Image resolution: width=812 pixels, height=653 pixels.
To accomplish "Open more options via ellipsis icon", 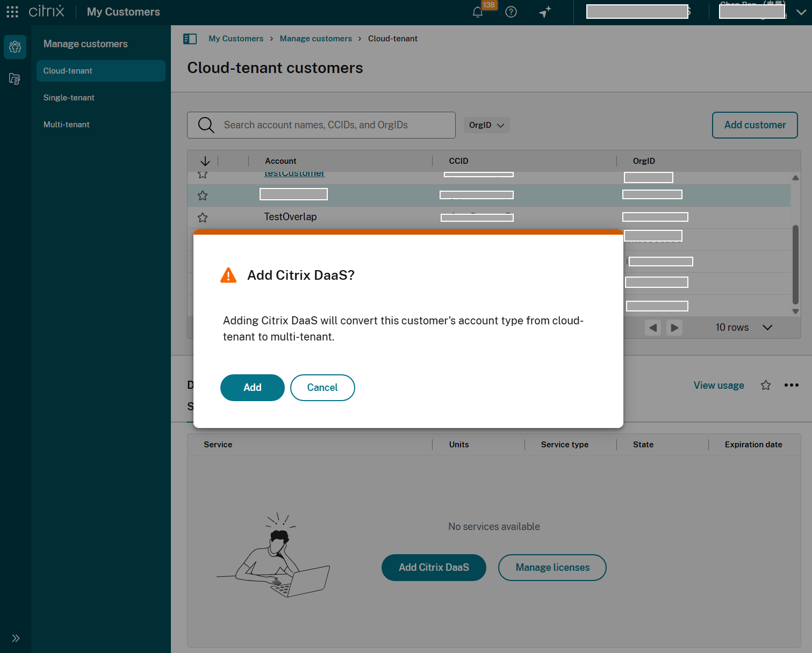I will [x=792, y=385].
